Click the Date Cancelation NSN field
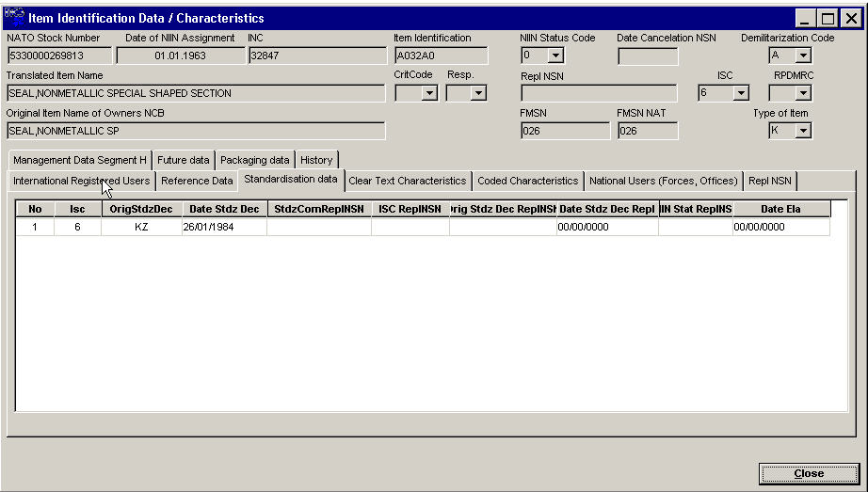This screenshot has height=492, width=868. [648, 56]
